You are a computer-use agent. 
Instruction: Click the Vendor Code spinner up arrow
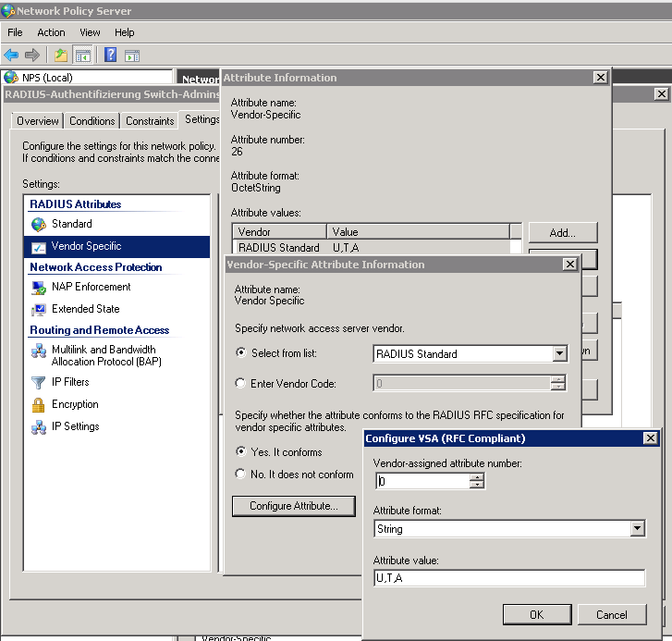pyautogui.click(x=557, y=379)
